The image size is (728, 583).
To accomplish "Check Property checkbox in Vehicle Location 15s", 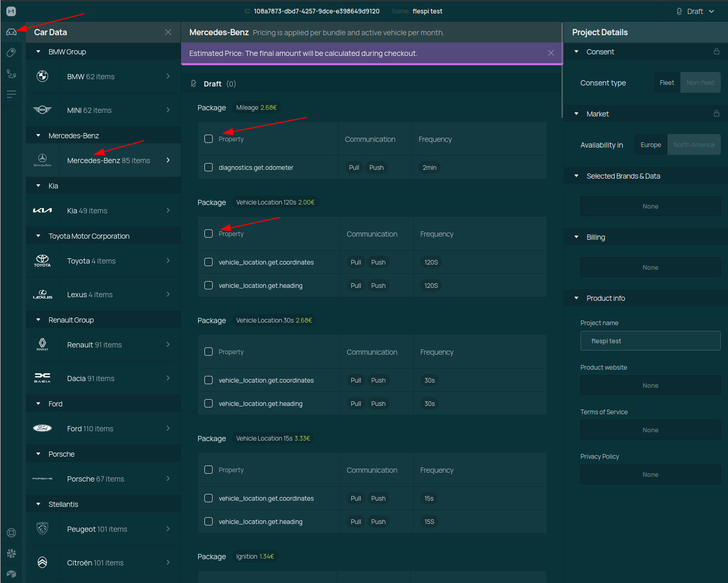I will [x=209, y=470].
